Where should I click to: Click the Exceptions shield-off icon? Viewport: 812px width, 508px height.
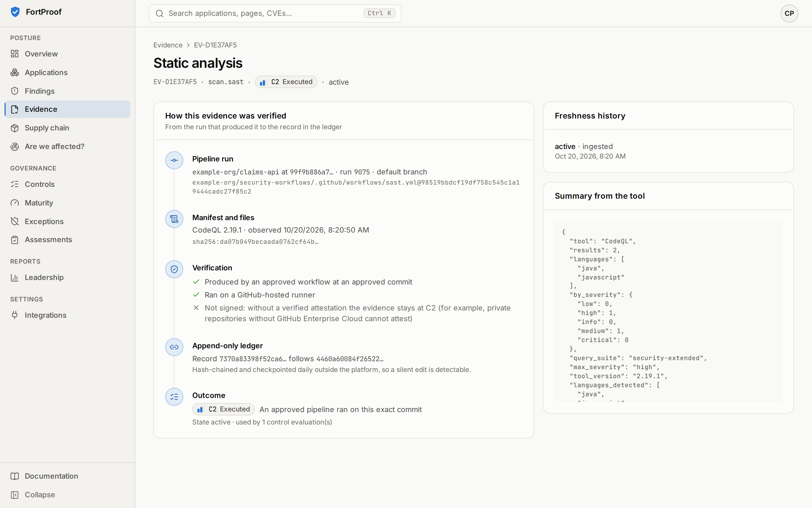pyautogui.click(x=15, y=222)
